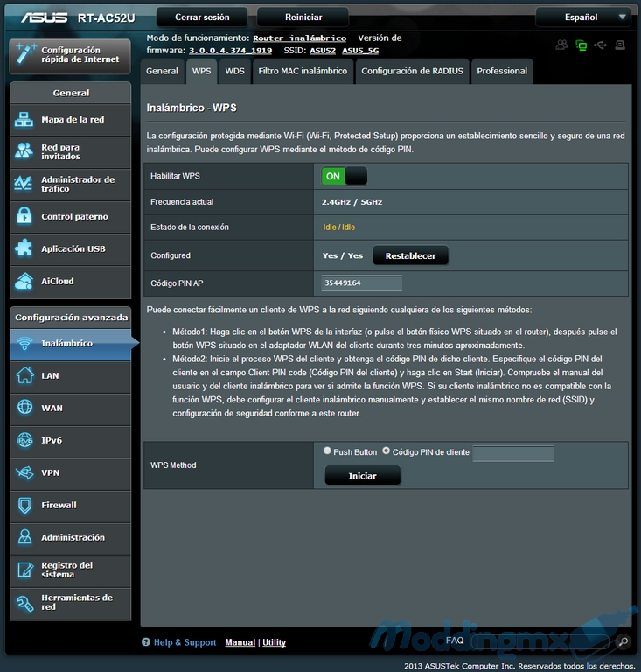Switch to Filtro MAC inalámbrico tab
641x672 pixels.
click(303, 71)
